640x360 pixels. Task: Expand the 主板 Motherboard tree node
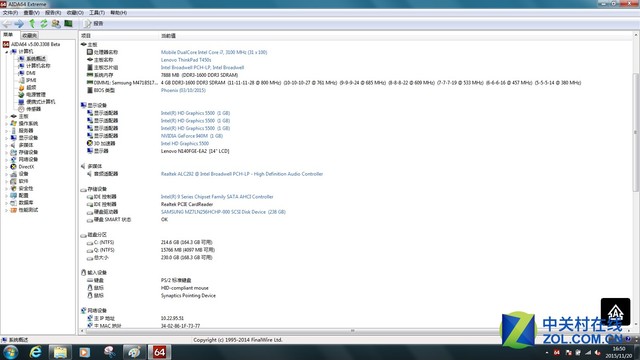click(x=7, y=117)
